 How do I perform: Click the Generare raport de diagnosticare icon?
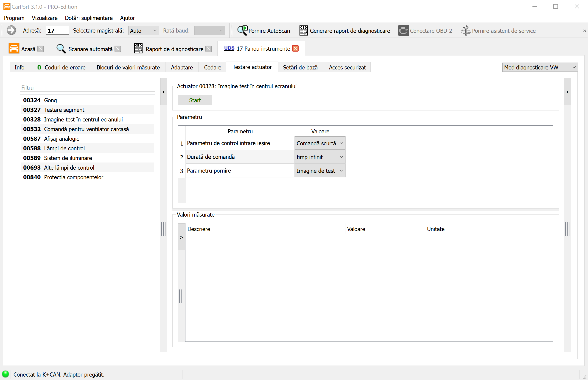coord(303,31)
